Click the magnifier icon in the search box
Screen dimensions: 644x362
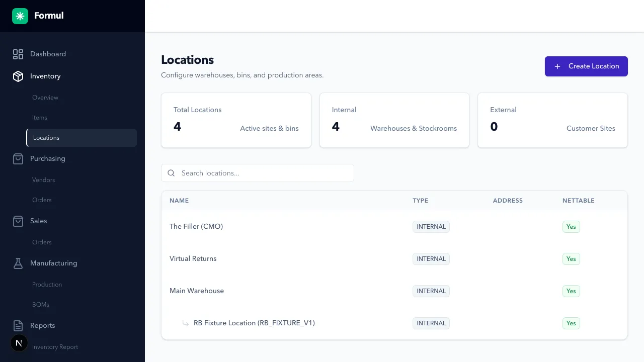pyautogui.click(x=171, y=173)
